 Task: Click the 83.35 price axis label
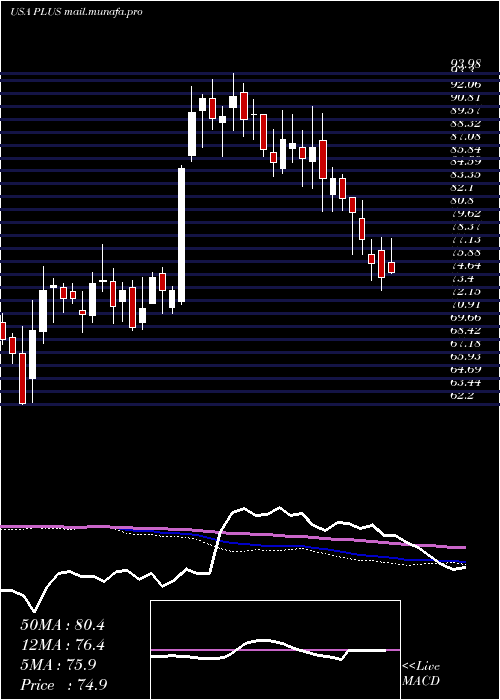(x=465, y=174)
